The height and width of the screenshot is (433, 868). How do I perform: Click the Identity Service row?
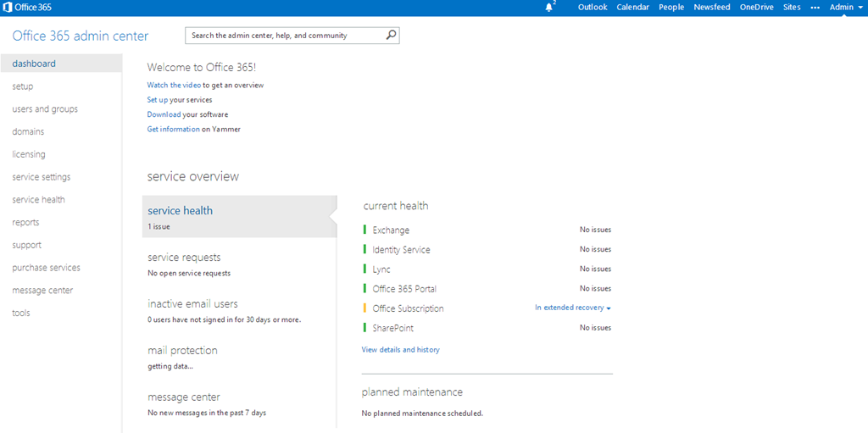coord(487,250)
